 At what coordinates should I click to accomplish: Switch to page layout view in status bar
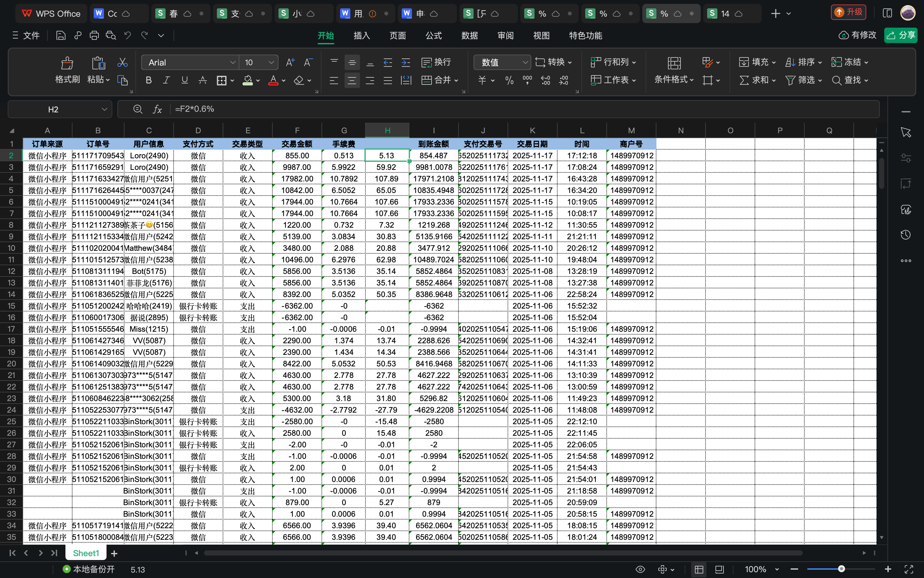click(x=719, y=569)
